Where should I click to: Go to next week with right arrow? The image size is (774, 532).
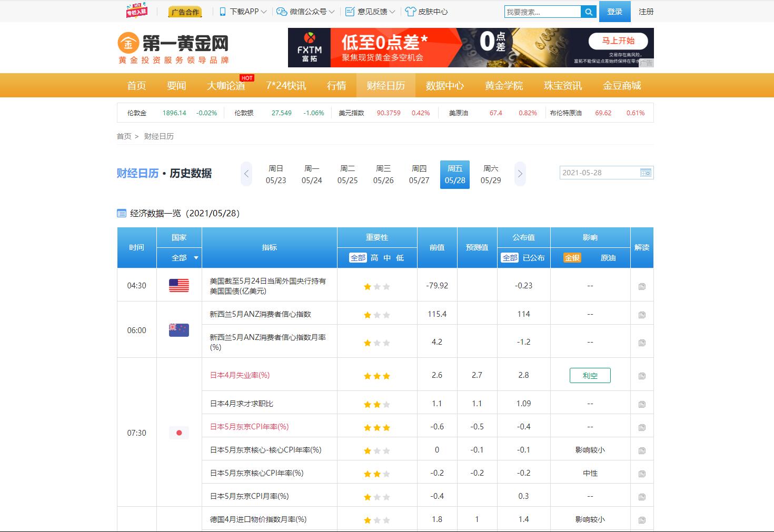pos(520,174)
